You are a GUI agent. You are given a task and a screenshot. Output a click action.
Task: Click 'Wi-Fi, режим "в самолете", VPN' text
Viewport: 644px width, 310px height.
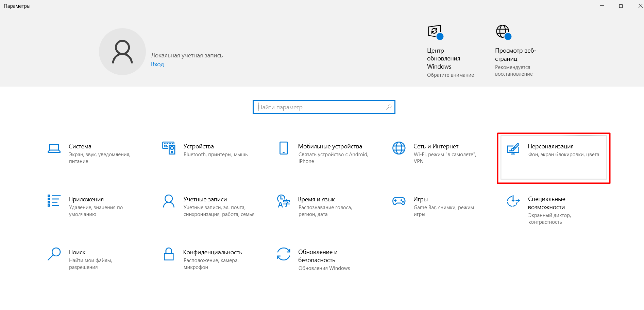click(445, 158)
